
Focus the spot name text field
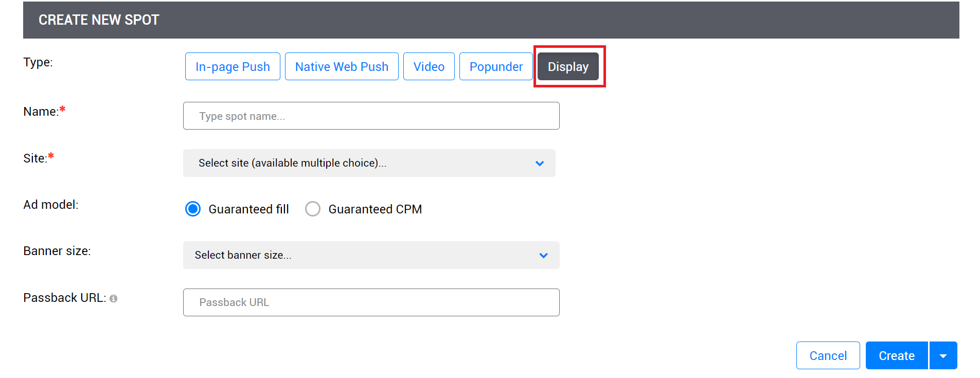371,116
